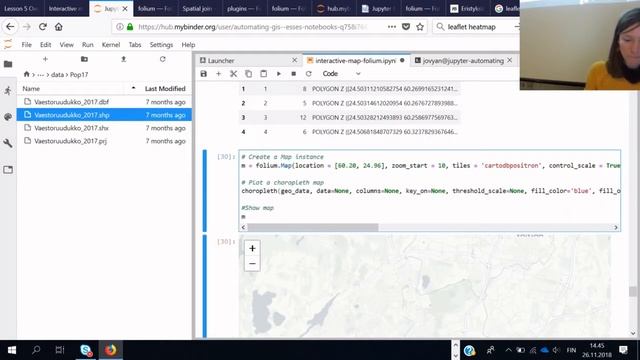This screenshot has height=360, width=640.
Task: Close the Launcher tab
Action: click(x=294, y=60)
